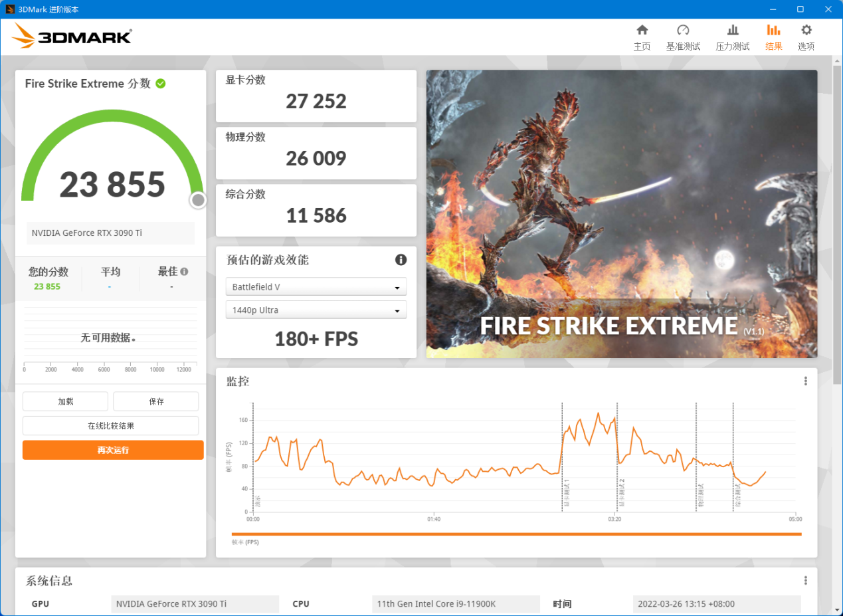Open the 基准测试 benchmarks tab
This screenshot has height=616, width=843.
click(683, 37)
